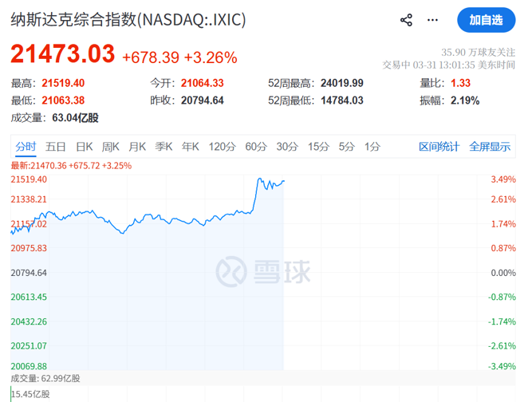Image resolution: width=532 pixels, height=402 pixels.
Task: Open 区间统计 range statistics
Action: point(439,147)
